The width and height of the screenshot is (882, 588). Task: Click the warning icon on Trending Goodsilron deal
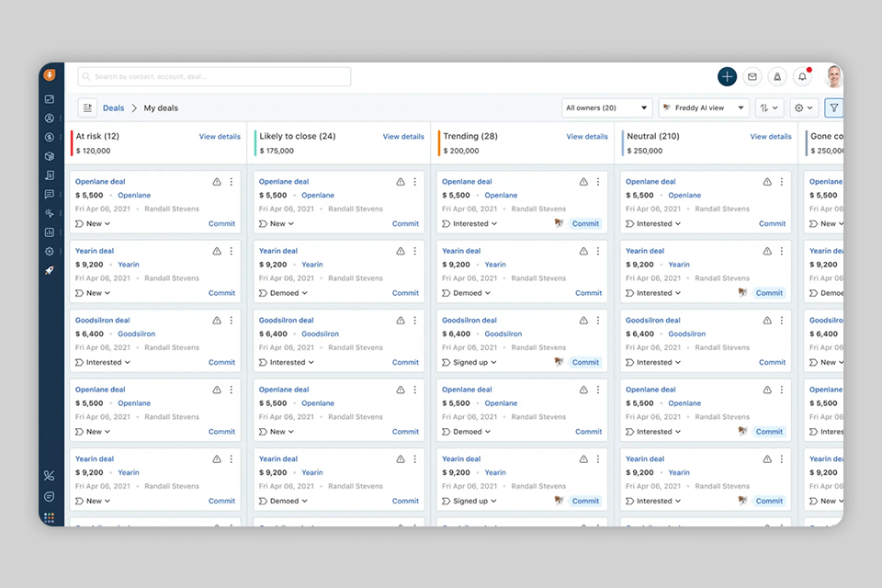coord(583,320)
